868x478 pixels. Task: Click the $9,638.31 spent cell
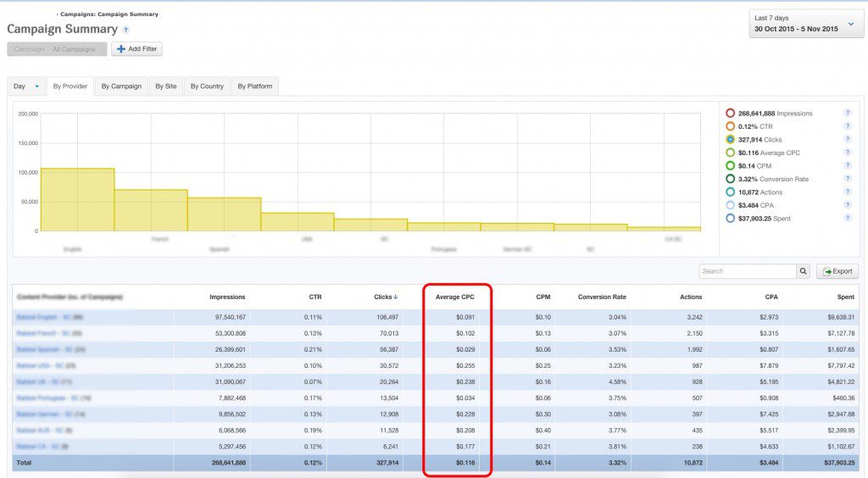[x=841, y=317]
